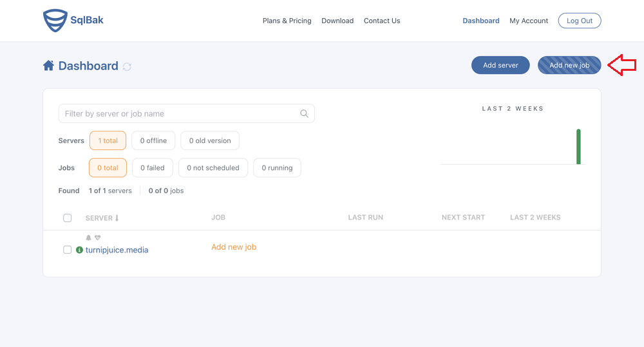Click the magnifier search icon in filter box
644x347 pixels.
pyautogui.click(x=304, y=114)
